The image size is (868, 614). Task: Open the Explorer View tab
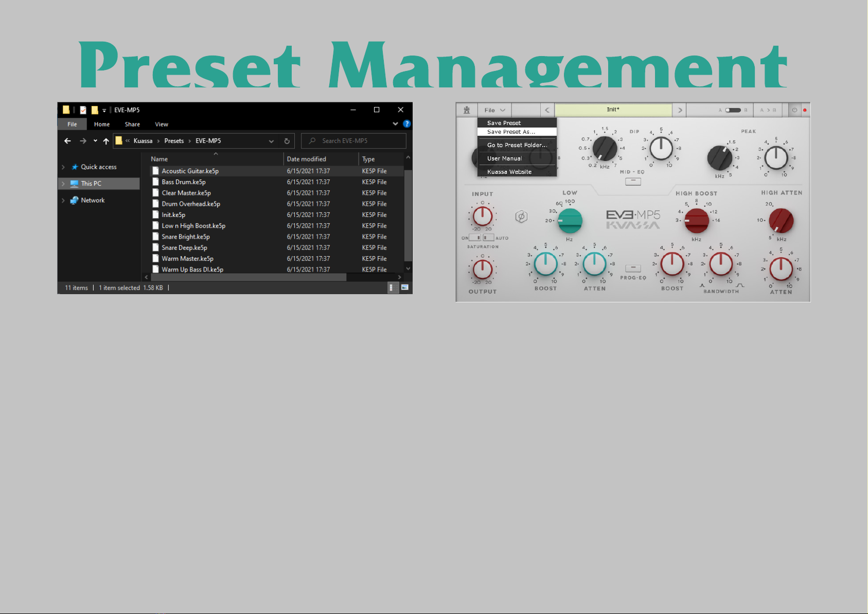[162, 124]
